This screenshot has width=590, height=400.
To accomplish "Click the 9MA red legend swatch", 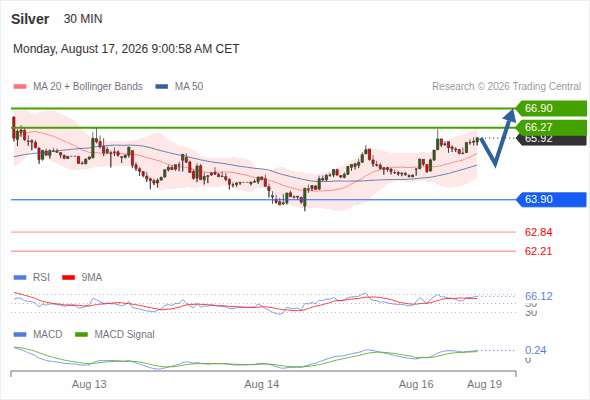I will point(68,278).
